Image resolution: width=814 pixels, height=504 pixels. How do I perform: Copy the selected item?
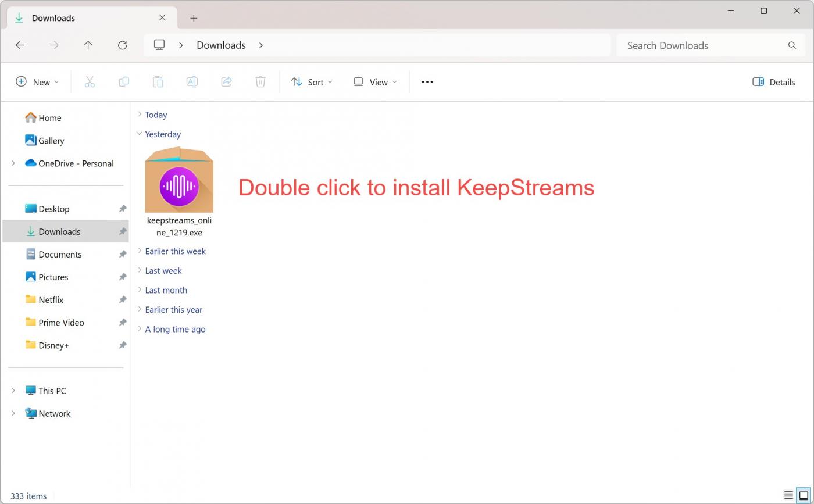click(124, 82)
